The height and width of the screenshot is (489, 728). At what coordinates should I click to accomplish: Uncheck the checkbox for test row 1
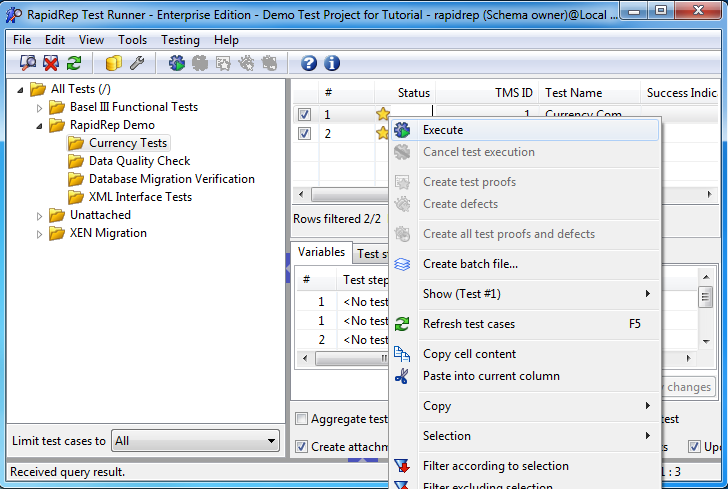304,114
